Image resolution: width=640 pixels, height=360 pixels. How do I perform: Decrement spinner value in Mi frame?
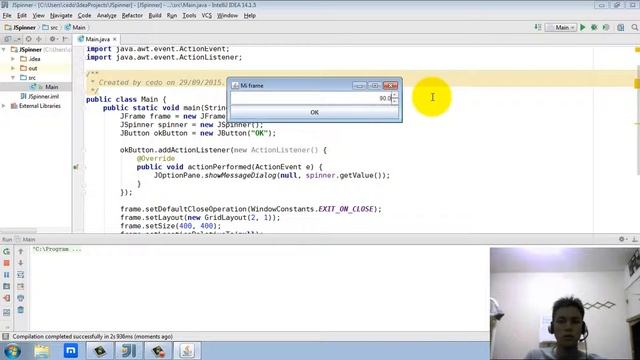coord(395,101)
